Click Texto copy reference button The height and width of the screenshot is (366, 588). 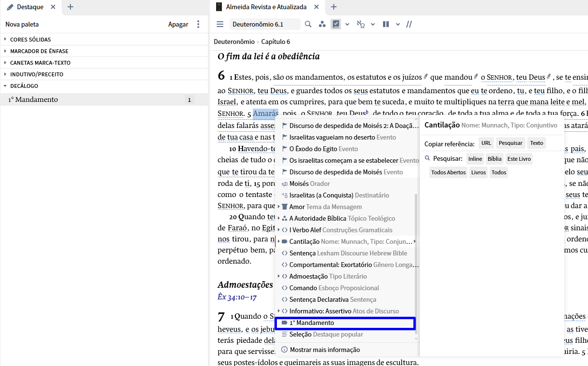pyautogui.click(x=536, y=143)
